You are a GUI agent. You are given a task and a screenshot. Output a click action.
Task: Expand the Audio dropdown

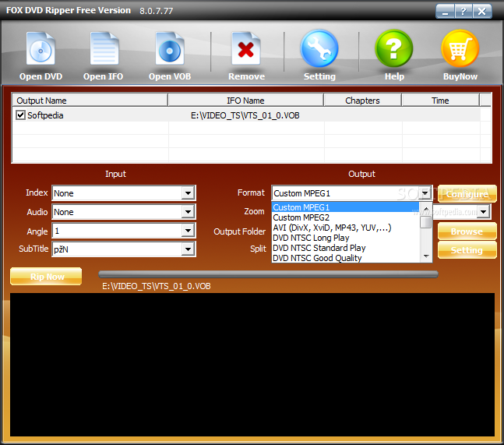pyautogui.click(x=188, y=212)
